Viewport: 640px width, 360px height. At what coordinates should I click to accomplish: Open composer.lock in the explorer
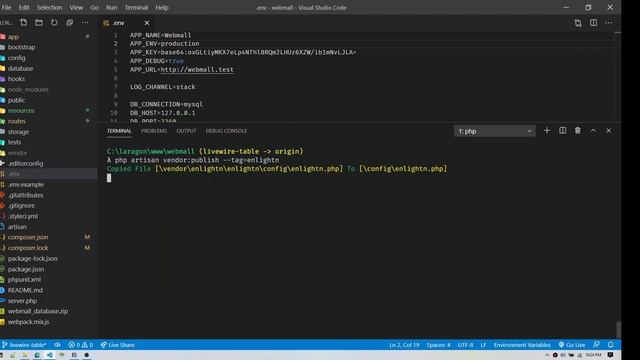click(48, 248)
